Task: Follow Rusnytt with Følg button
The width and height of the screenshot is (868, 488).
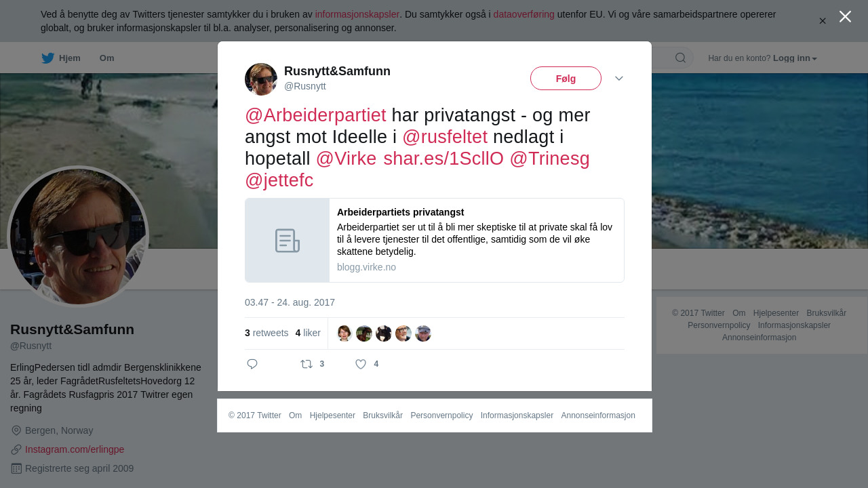Action: pyautogui.click(x=566, y=79)
